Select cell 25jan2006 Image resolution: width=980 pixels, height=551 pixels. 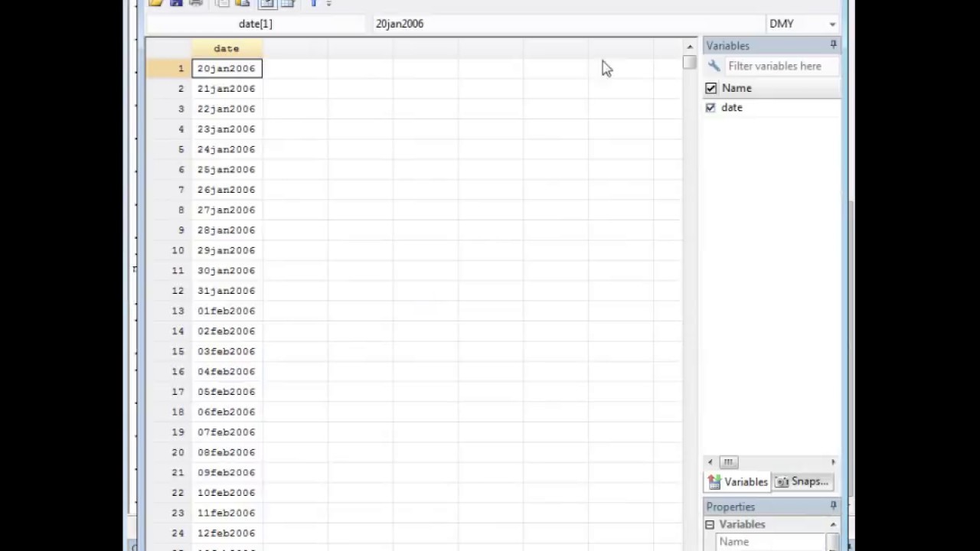227,170
